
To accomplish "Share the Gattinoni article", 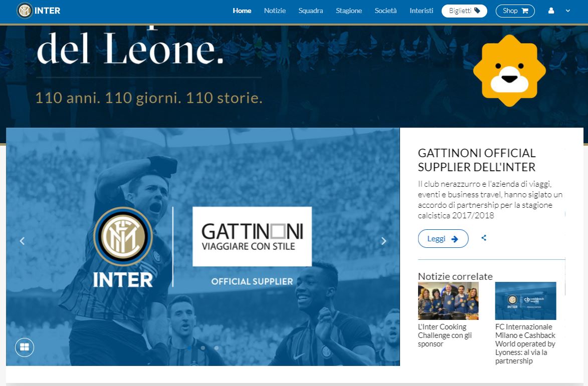I will 484,238.
